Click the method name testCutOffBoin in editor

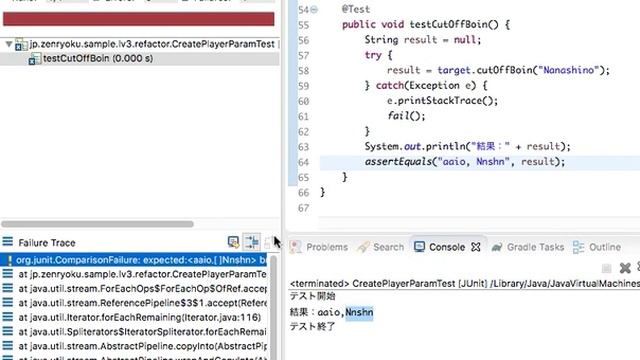coord(454,24)
